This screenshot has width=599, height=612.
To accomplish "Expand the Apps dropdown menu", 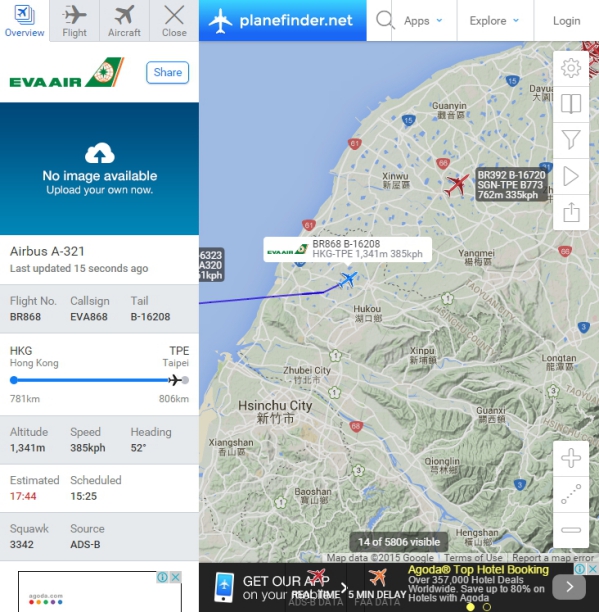I will point(423,21).
